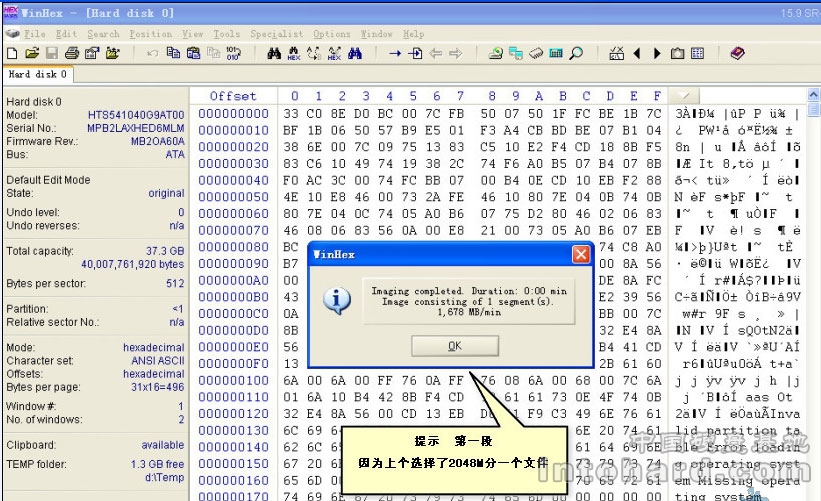
Task: Click the Analyze magnifier icon
Action: point(576,53)
